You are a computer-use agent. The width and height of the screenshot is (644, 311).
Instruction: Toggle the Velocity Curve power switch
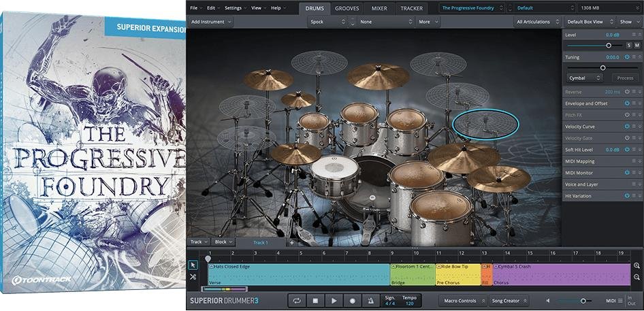(627, 127)
